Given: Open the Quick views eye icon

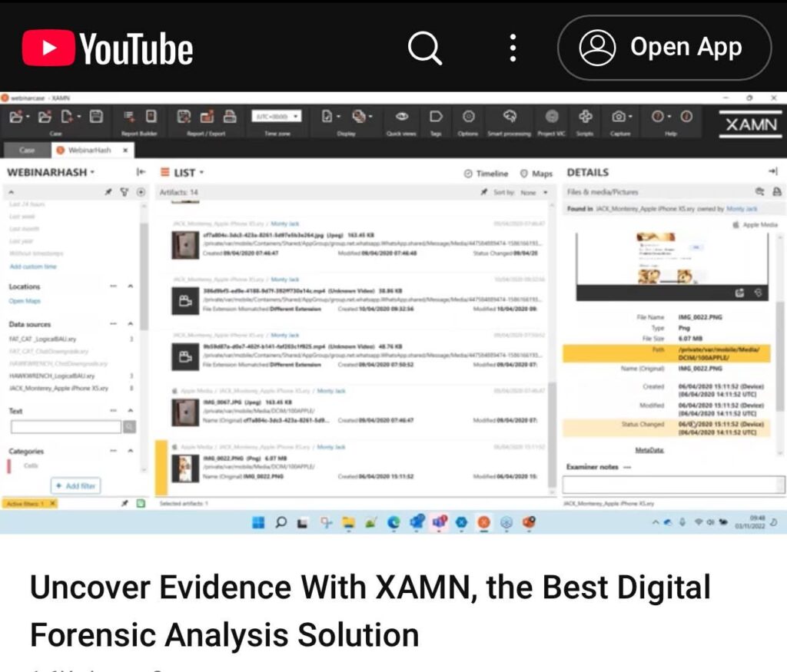Looking at the screenshot, I should point(401,117).
